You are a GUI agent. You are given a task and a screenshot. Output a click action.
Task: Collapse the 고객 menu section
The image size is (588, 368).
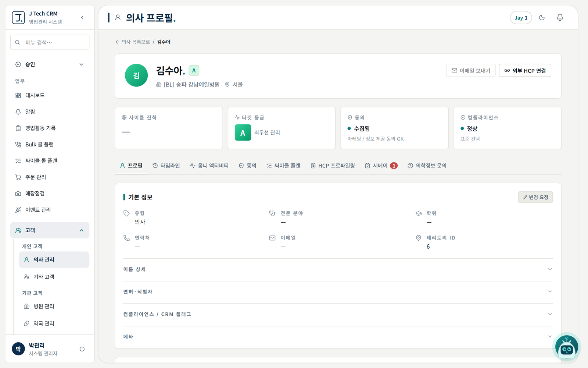click(x=50, y=230)
